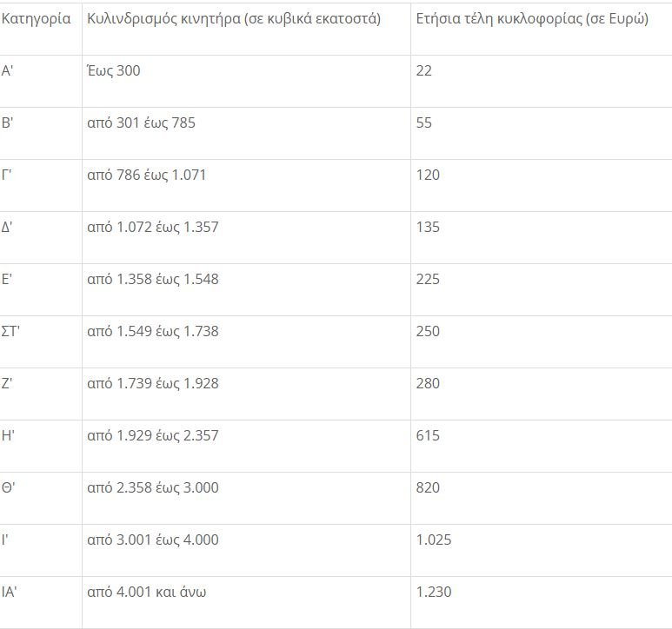Click the 'Κυλινδρισμός κινητήρα' column header

[234, 18]
